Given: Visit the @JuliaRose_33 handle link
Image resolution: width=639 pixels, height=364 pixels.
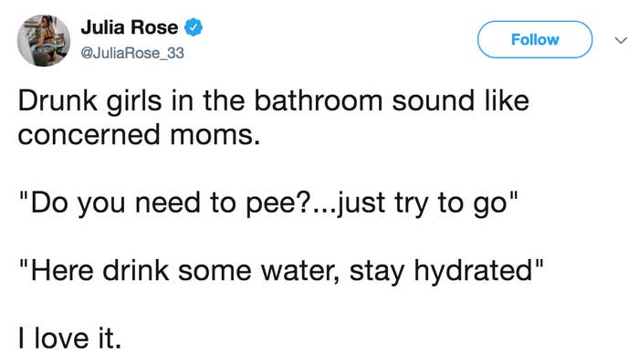Looking at the screenshot, I should (x=132, y=53).
